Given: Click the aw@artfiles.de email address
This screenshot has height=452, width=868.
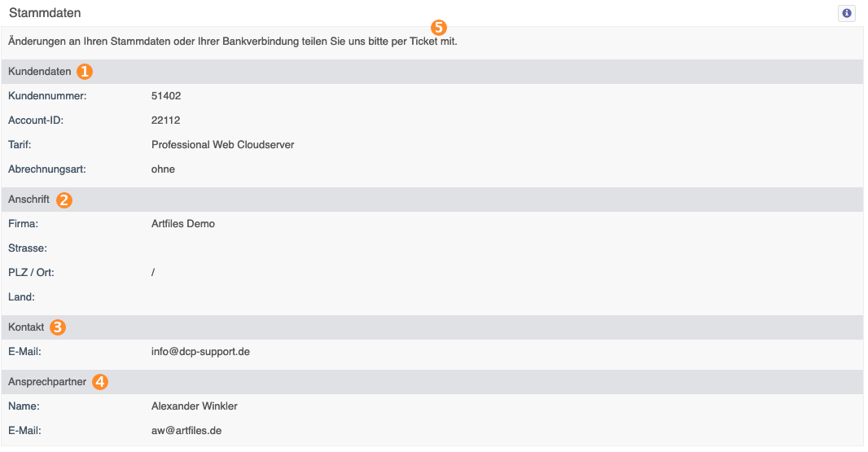Looking at the screenshot, I should pyautogui.click(x=186, y=430).
